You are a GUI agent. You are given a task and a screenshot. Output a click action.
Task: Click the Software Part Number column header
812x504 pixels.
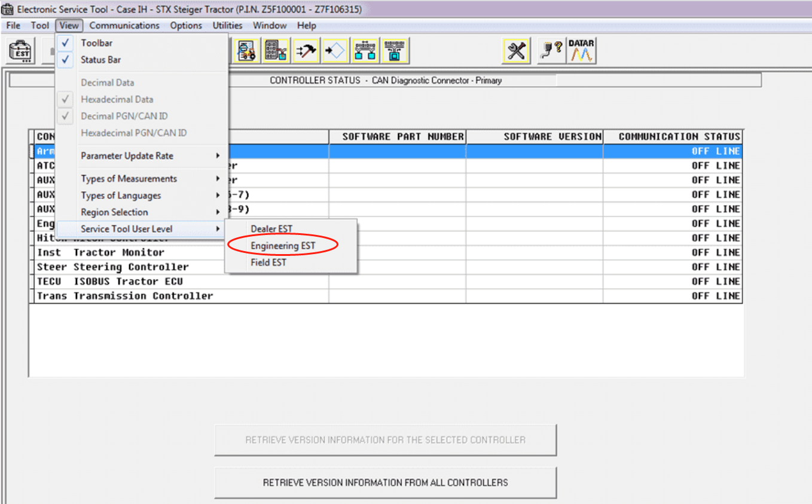398,137
